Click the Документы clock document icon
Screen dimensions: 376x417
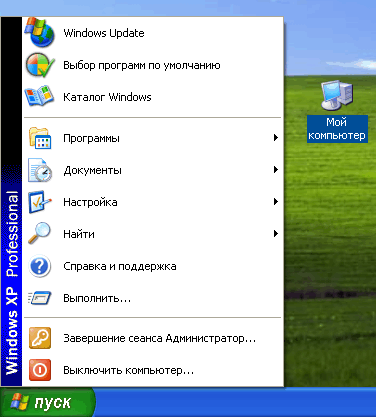[40, 170]
